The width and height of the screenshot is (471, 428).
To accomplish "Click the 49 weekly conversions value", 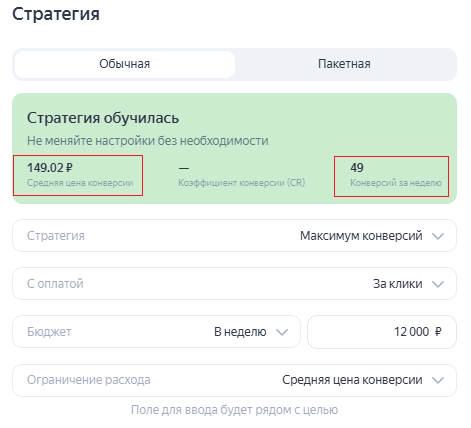I will point(357,168).
